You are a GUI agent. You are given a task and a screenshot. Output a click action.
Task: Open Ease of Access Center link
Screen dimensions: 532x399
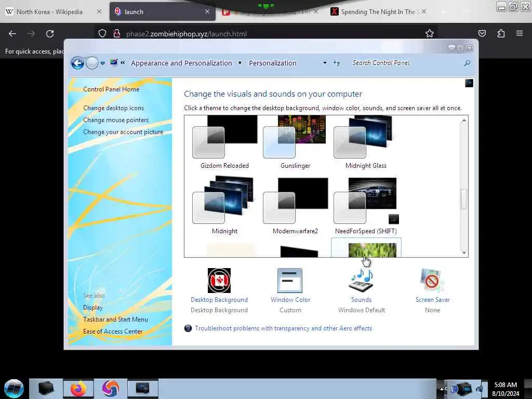point(113,331)
